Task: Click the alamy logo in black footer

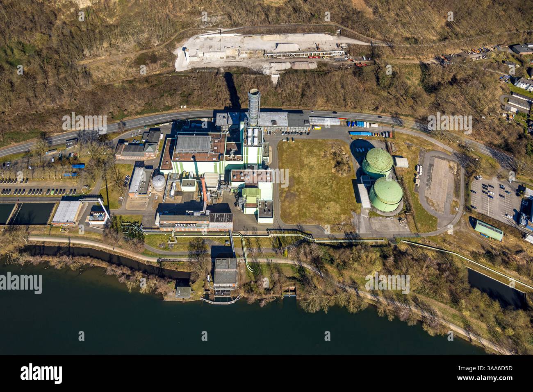Action: (x=41, y=373)
